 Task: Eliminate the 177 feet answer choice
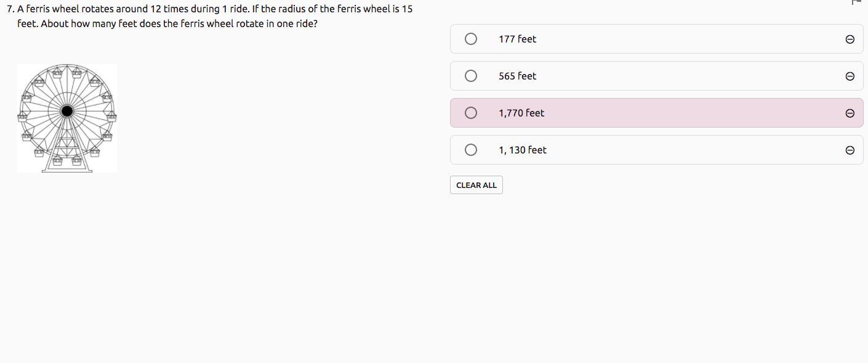tap(850, 39)
